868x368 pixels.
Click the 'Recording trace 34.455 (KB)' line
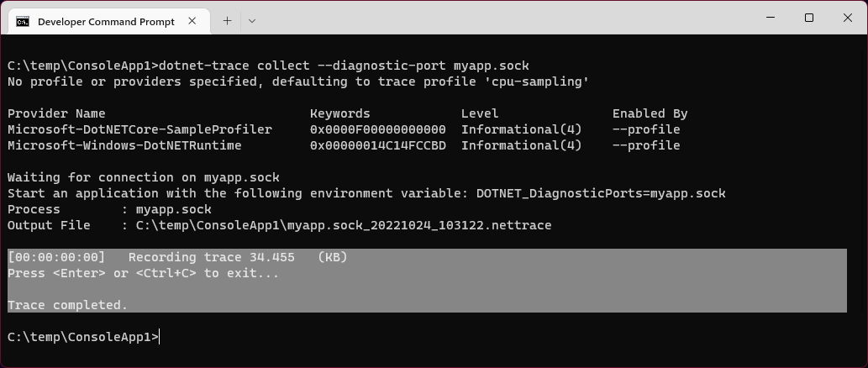[x=238, y=257]
